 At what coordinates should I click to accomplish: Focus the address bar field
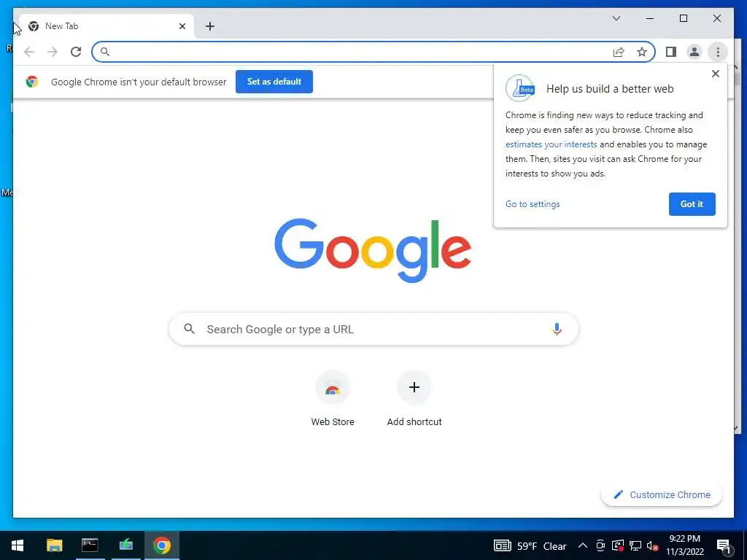coord(373,52)
